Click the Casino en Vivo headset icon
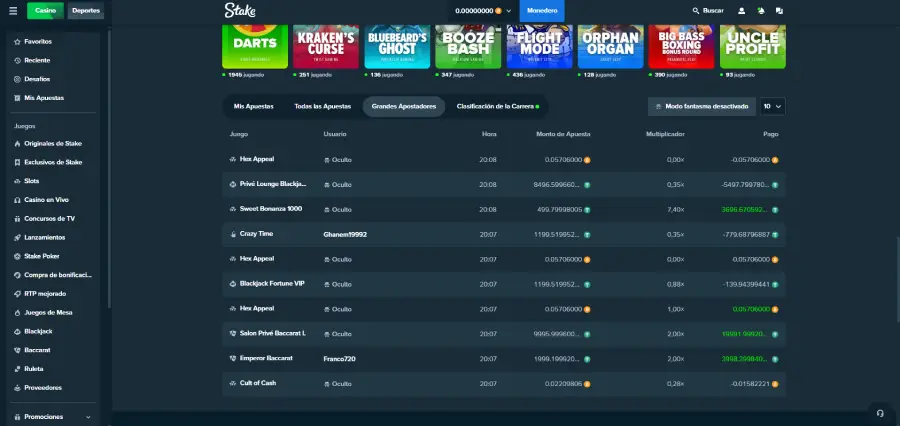The image size is (900, 426). coord(18,200)
